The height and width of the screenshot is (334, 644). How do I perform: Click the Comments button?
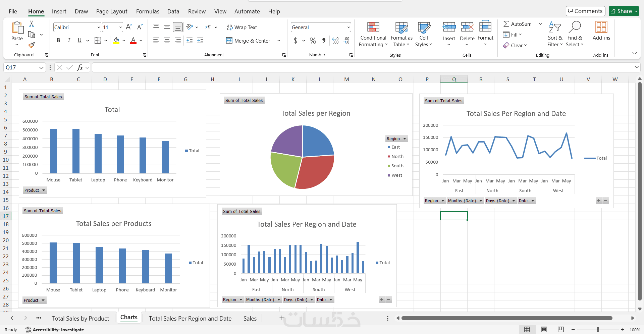coord(586,11)
